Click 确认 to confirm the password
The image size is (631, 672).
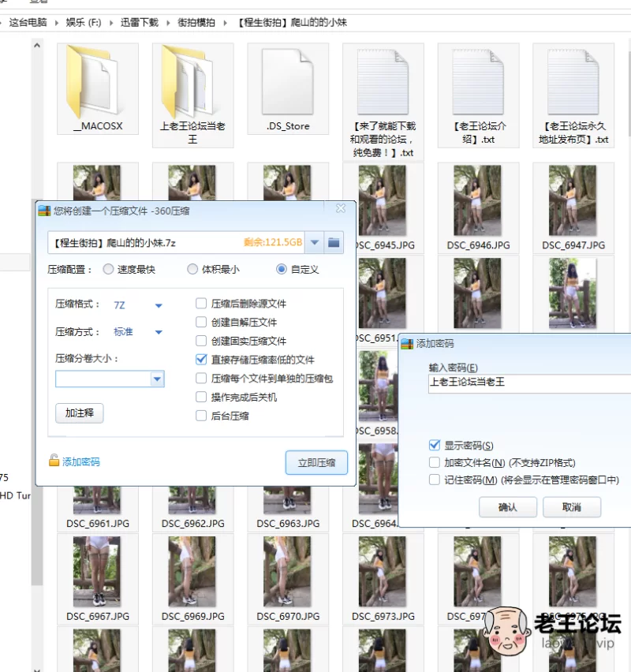click(507, 507)
